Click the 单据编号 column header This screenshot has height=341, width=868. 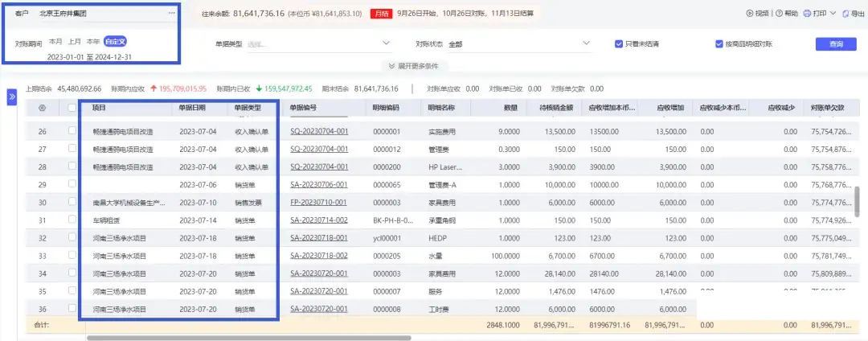[x=303, y=108]
